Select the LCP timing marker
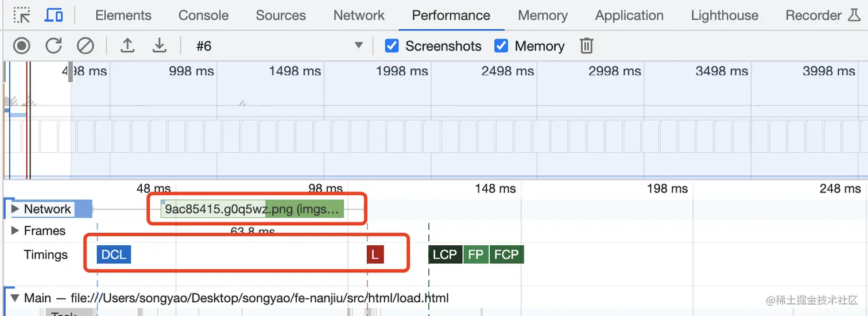The height and width of the screenshot is (316, 868). click(x=445, y=255)
